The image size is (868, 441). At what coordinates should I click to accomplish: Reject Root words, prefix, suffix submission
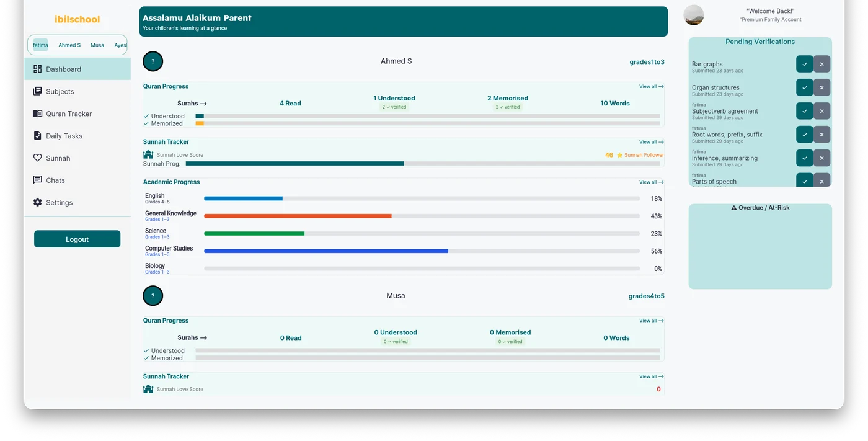[x=821, y=135]
